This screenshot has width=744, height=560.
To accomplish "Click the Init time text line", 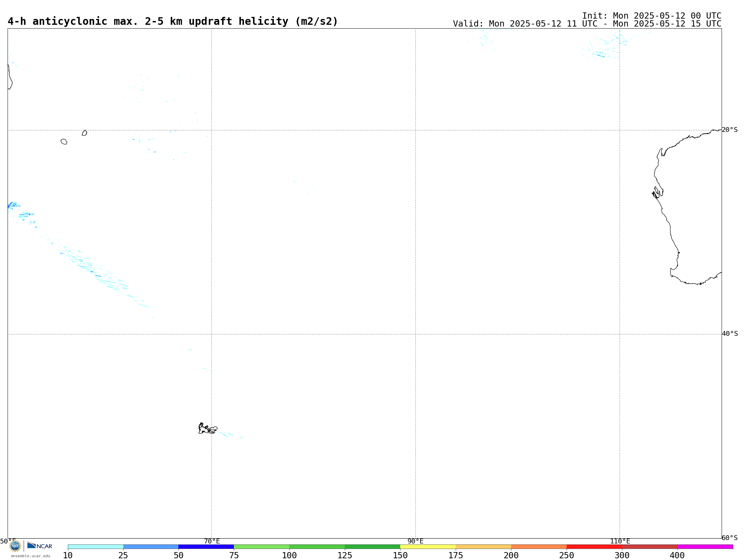I will pos(652,16).
